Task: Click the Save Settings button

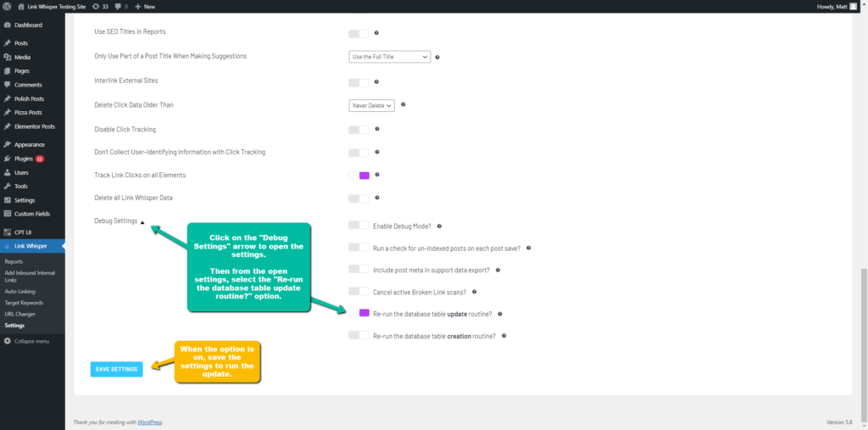Action: [116, 369]
